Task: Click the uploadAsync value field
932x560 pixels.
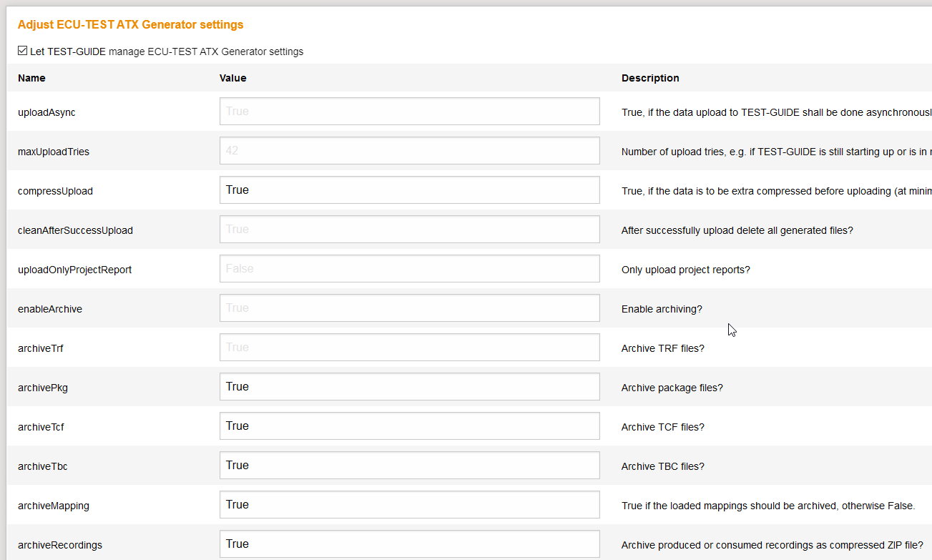Action: point(409,112)
